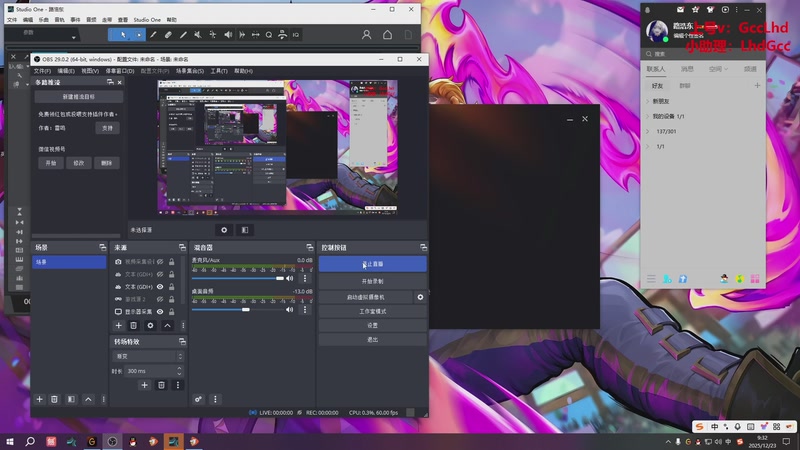Open the OBS File menu
Screen dimensions: 800x450
coord(42,71)
